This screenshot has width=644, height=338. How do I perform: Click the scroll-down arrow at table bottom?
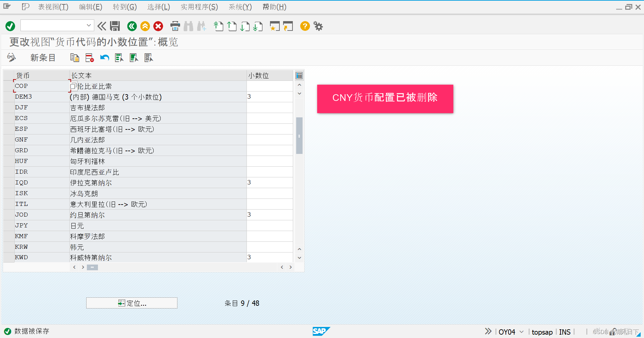click(299, 258)
